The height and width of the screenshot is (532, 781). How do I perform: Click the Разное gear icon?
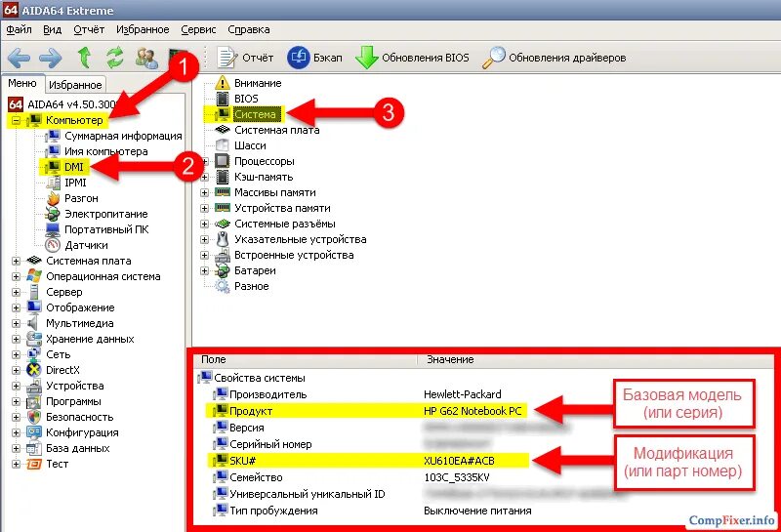click(x=223, y=286)
